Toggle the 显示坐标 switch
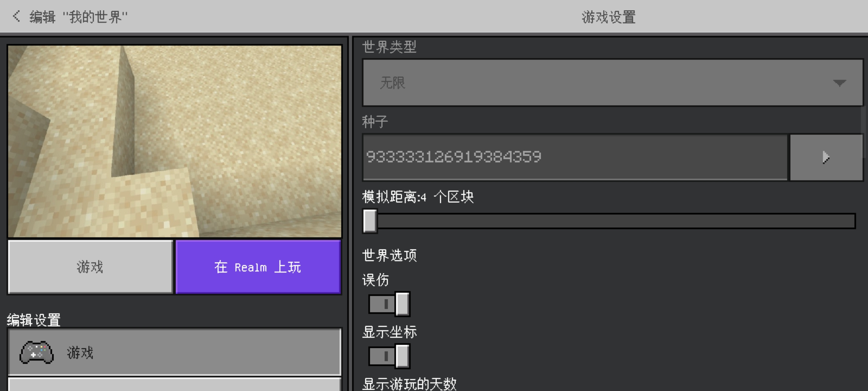Screen dimensions: 868x391 389,356
